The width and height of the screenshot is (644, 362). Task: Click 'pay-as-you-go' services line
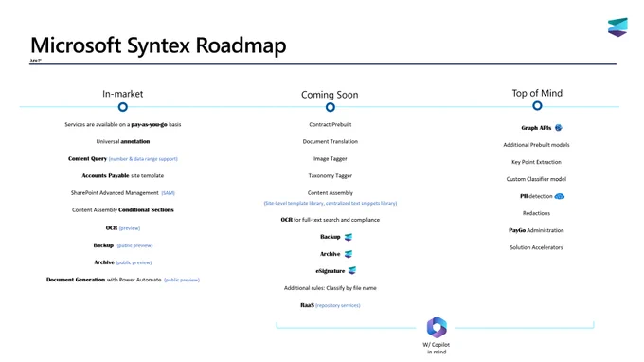(123, 124)
